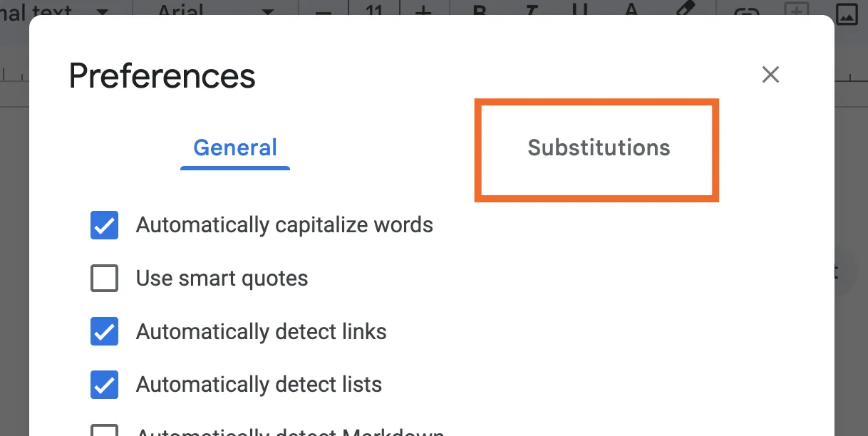This screenshot has height=436, width=868.
Task: Enable Use smart quotes checkbox
Action: 105,279
